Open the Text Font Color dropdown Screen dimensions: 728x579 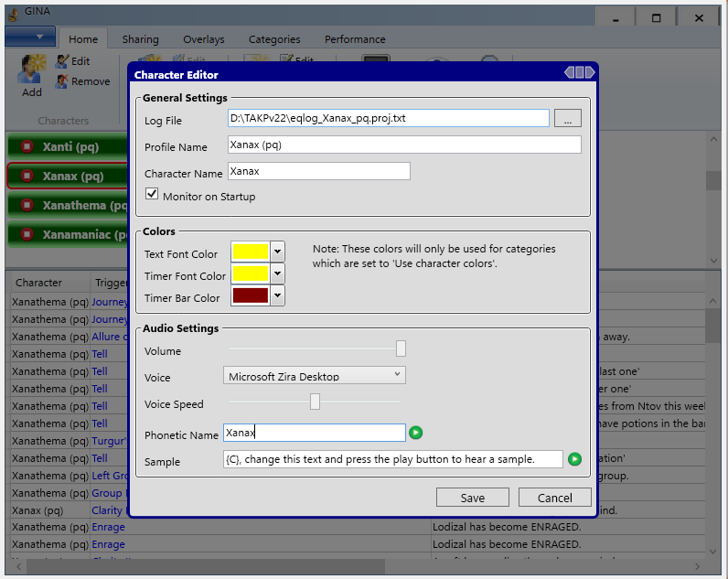(x=277, y=252)
